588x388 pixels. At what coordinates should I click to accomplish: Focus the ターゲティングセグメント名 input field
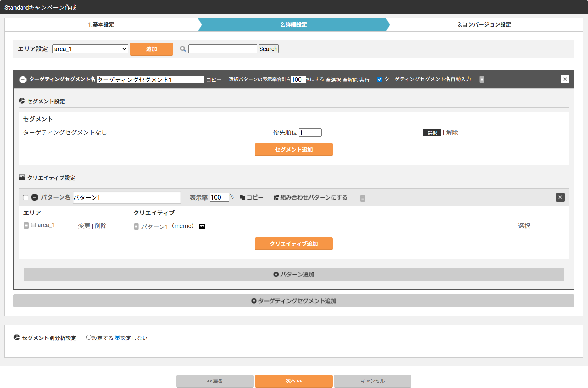[151, 80]
